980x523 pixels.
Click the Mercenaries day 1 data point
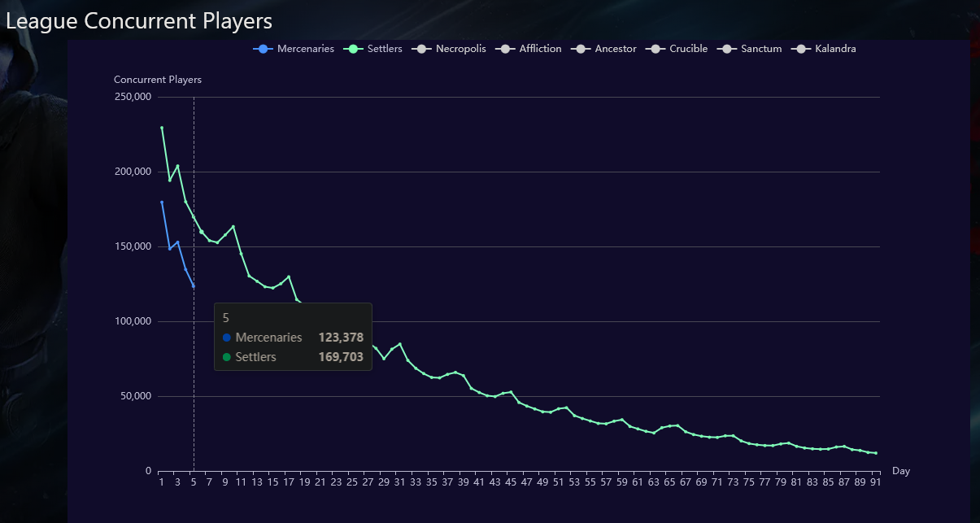(162, 202)
